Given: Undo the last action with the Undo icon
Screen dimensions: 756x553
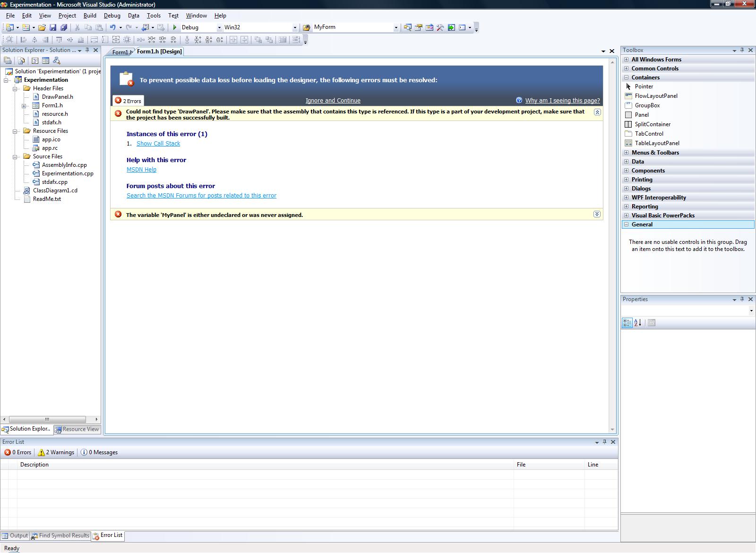Looking at the screenshot, I should [112, 27].
